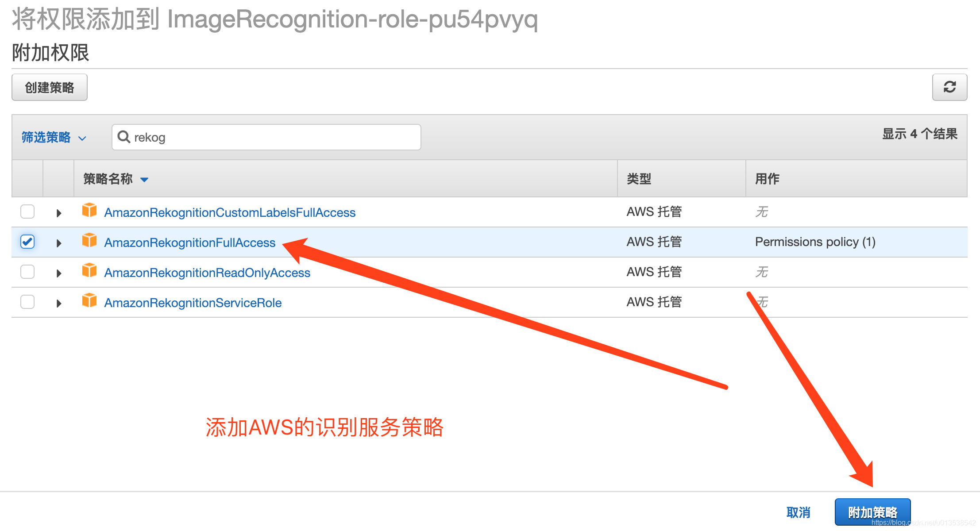Viewport: 980px width, 531px height.
Task: Click the search magnifier icon in filter box
Action: click(124, 137)
